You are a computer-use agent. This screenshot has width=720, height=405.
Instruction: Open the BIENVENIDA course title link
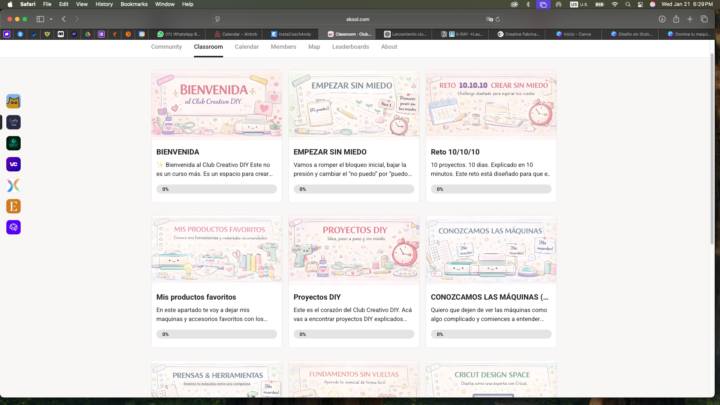178,152
